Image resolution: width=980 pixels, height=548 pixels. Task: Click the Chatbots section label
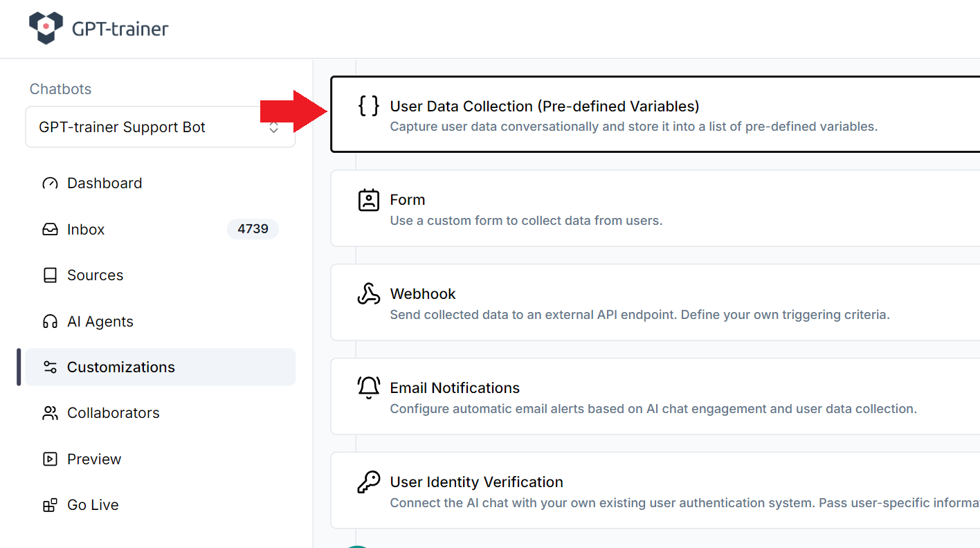[x=60, y=89]
